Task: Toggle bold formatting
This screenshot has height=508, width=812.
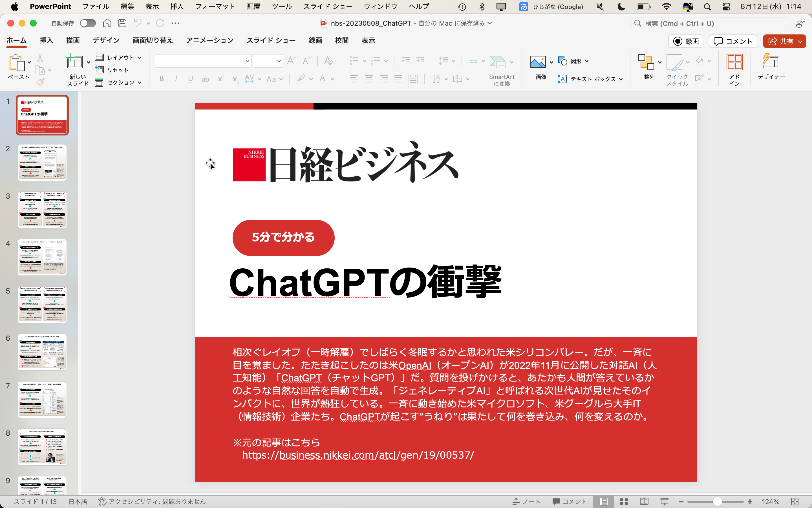Action: 162,79
